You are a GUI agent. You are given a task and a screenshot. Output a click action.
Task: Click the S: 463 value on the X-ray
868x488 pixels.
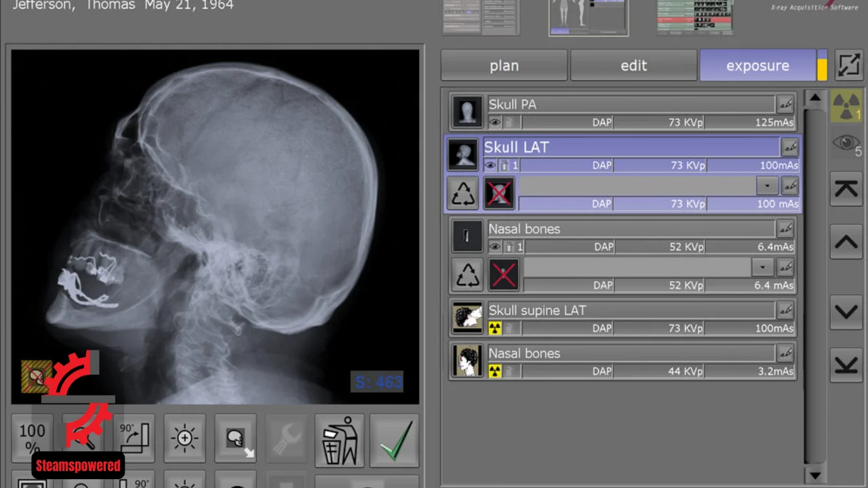tap(378, 382)
